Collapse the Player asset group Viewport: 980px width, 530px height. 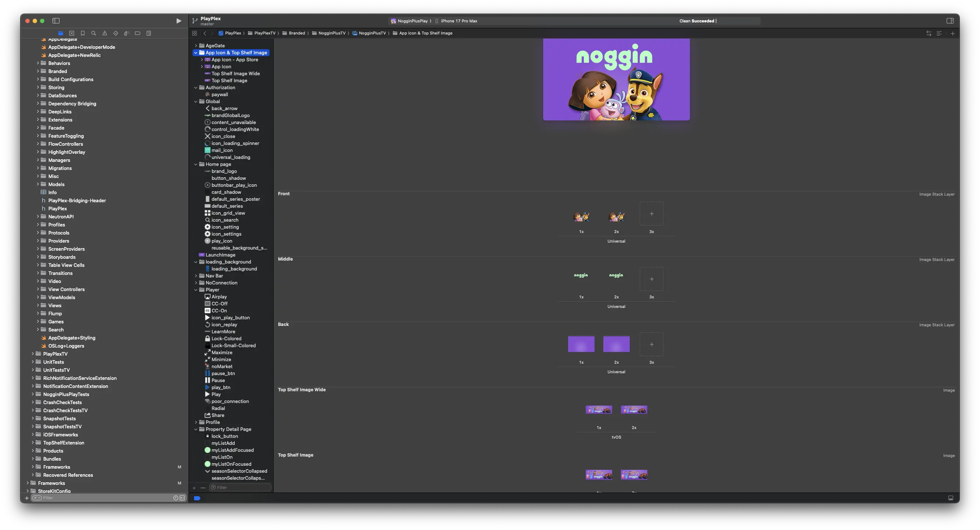[x=196, y=290]
